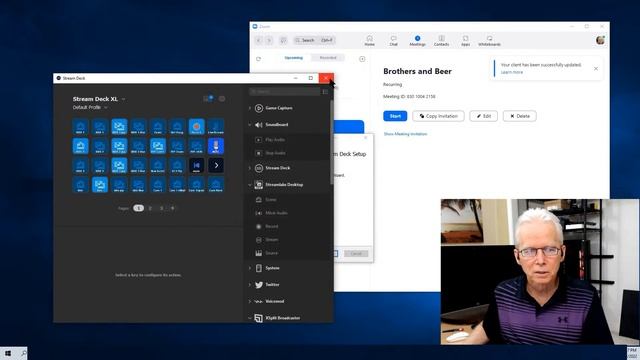Switch to Stream Deck page 3
This screenshot has width=640, height=360.
pyautogui.click(x=161, y=208)
